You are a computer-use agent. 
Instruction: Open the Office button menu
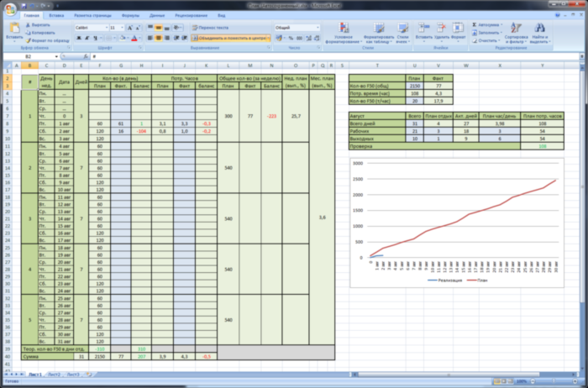tap(10, 9)
